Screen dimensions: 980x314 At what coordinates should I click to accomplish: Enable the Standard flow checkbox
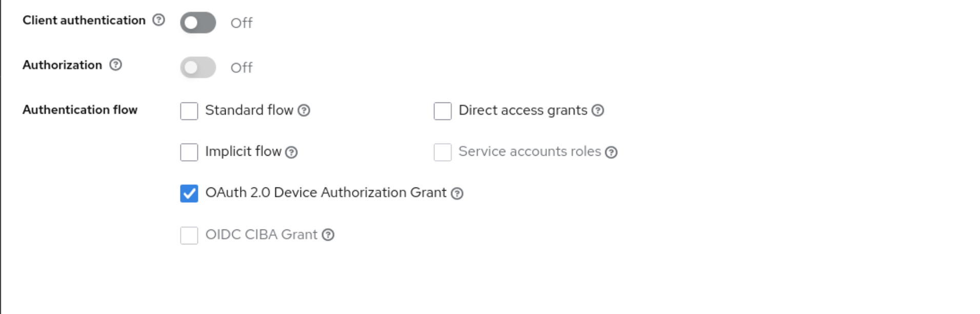(189, 111)
